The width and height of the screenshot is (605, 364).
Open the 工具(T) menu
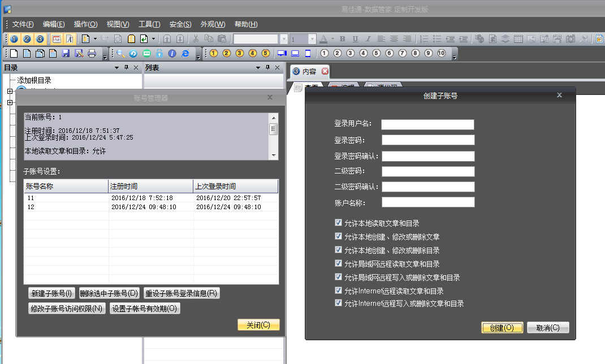click(x=149, y=24)
